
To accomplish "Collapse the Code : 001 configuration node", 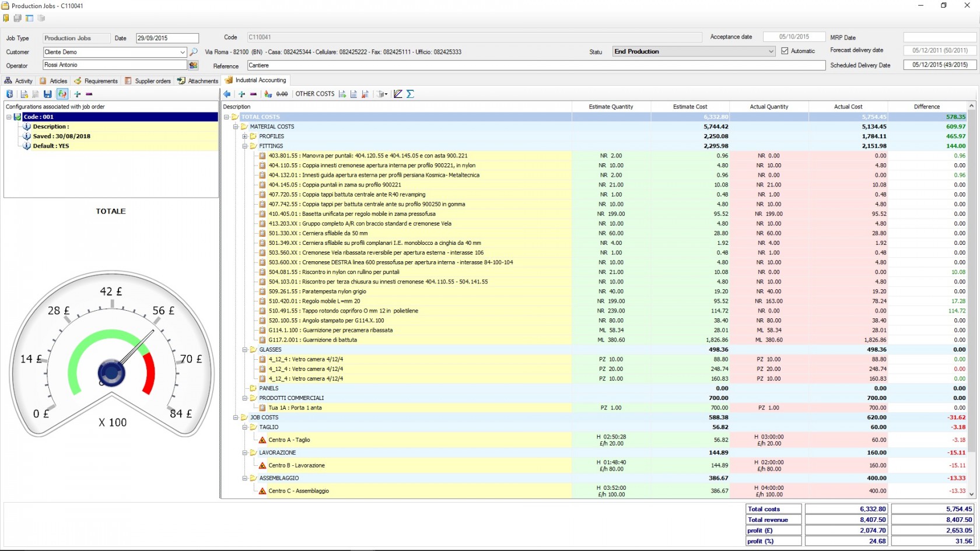I will (x=9, y=117).
